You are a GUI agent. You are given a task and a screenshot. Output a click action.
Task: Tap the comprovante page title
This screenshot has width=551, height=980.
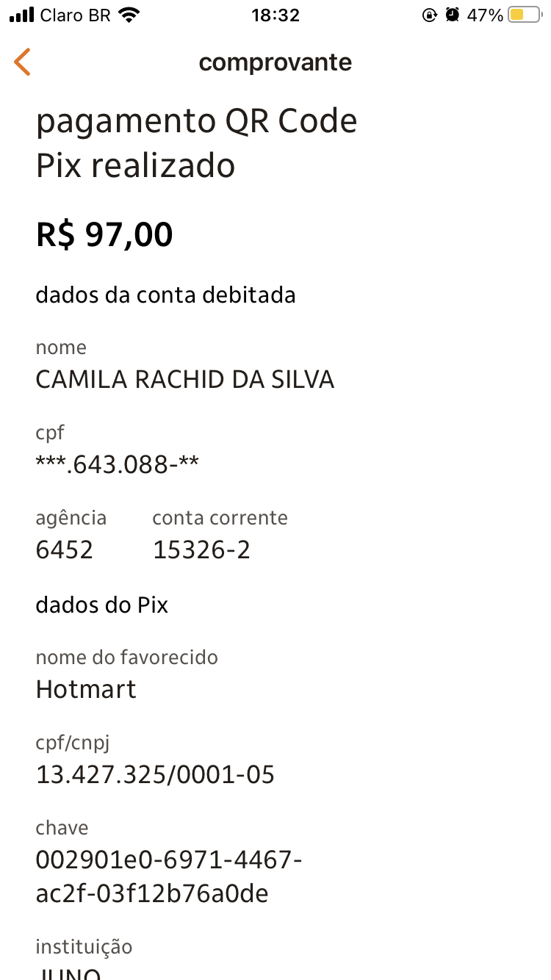[x=275, y=62]
